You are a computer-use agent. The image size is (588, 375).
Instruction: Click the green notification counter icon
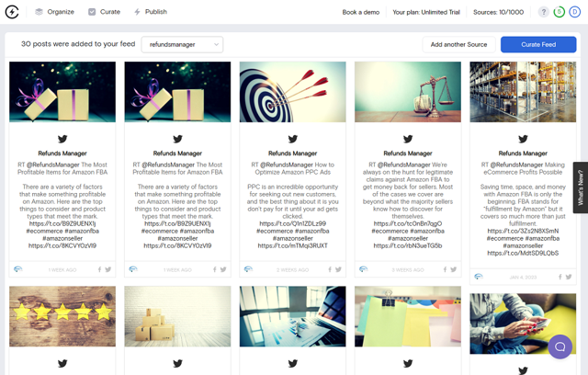[560, 12]
